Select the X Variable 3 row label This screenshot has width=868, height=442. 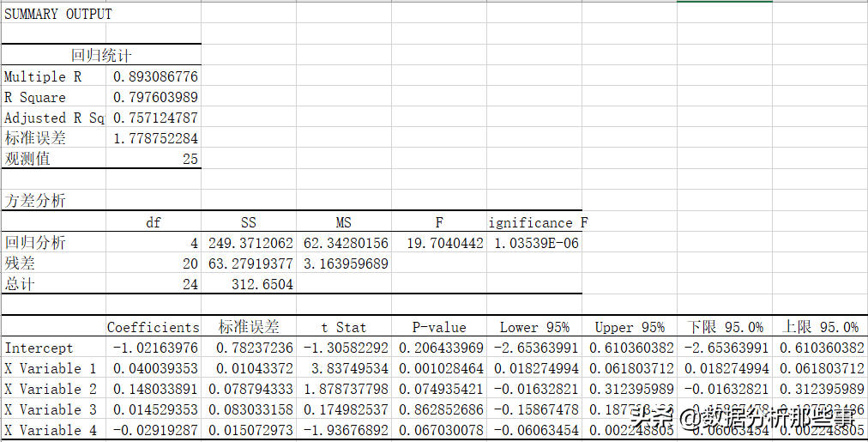pyautogui.click(x=51, y=410)
